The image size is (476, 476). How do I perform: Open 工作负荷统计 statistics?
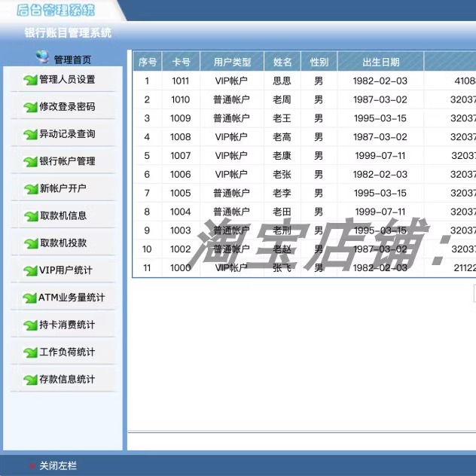(x=67, y=352)
